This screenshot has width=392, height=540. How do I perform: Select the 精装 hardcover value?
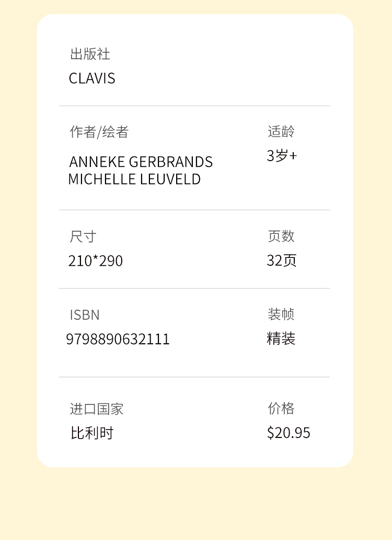point(281,339)
